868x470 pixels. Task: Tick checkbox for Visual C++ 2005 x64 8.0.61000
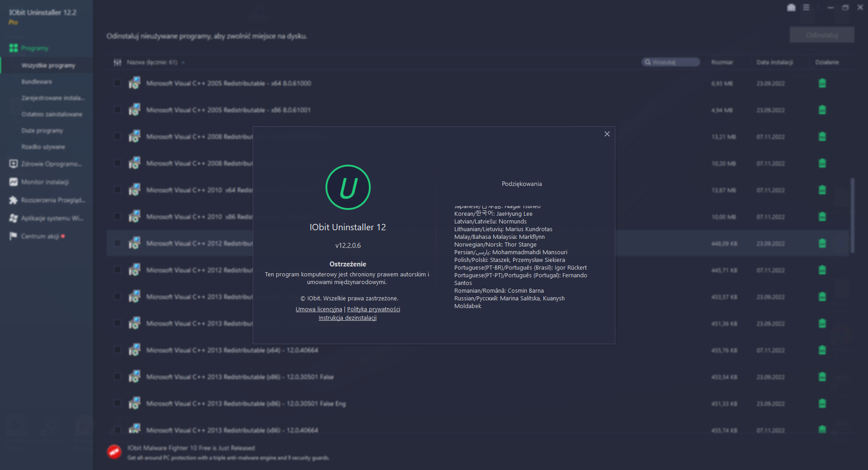coord(118,83)
